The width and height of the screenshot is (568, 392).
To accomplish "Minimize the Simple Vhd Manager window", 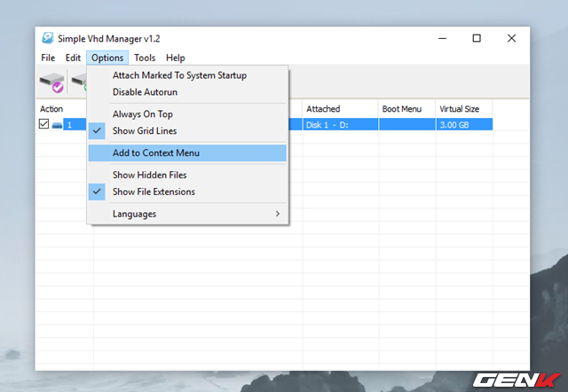I will click(x=442, y=38).
